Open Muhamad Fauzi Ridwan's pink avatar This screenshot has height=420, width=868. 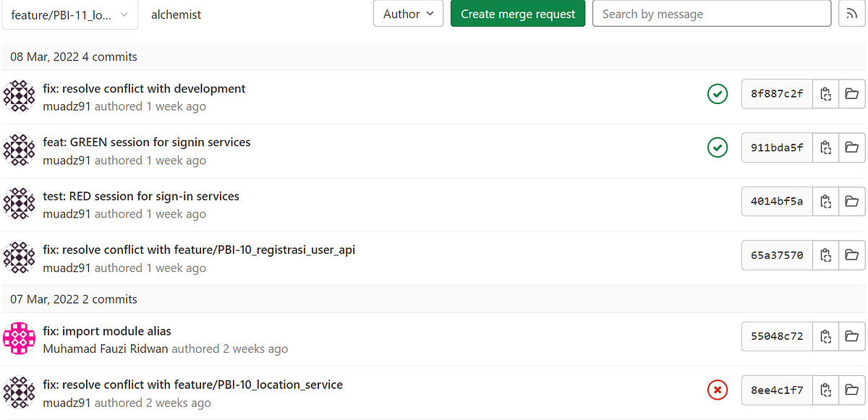point(20,338)
